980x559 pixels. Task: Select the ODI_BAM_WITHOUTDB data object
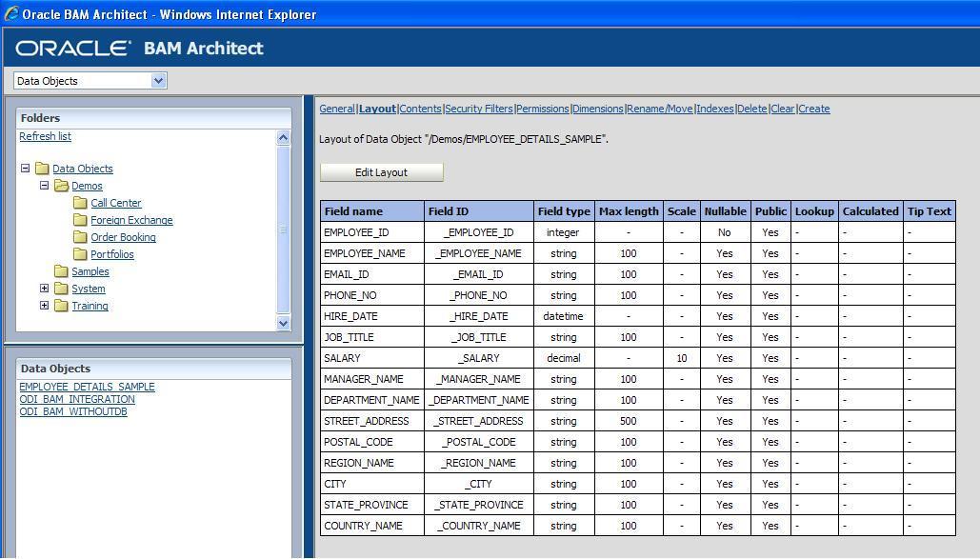pos(76,412)
